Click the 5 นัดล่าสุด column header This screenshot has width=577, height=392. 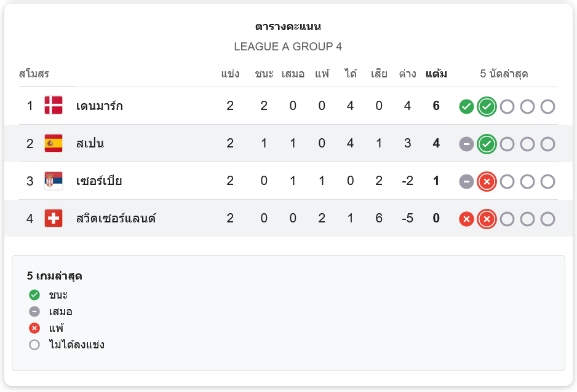point(504,74)
